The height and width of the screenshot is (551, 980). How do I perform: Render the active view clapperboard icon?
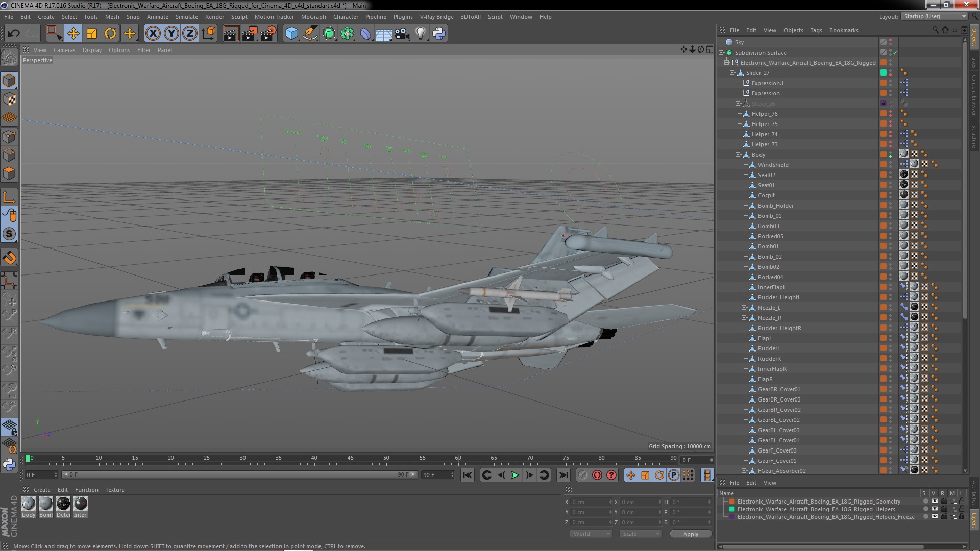[x=231, y=34]
